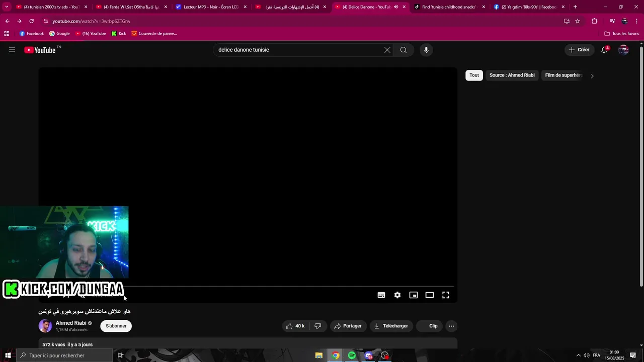Open the (16) YouTube bookmark

(91, 34)
